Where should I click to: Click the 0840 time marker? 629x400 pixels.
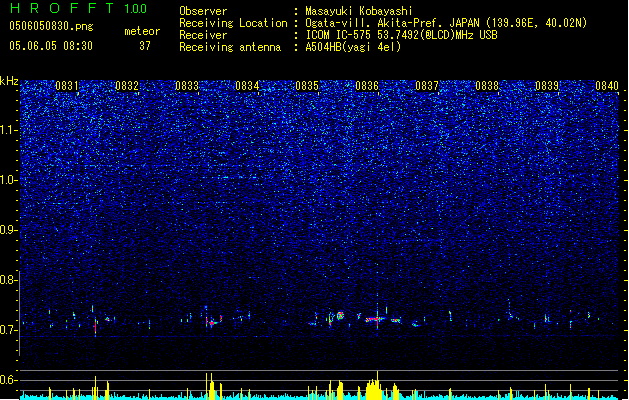point(607,86)
